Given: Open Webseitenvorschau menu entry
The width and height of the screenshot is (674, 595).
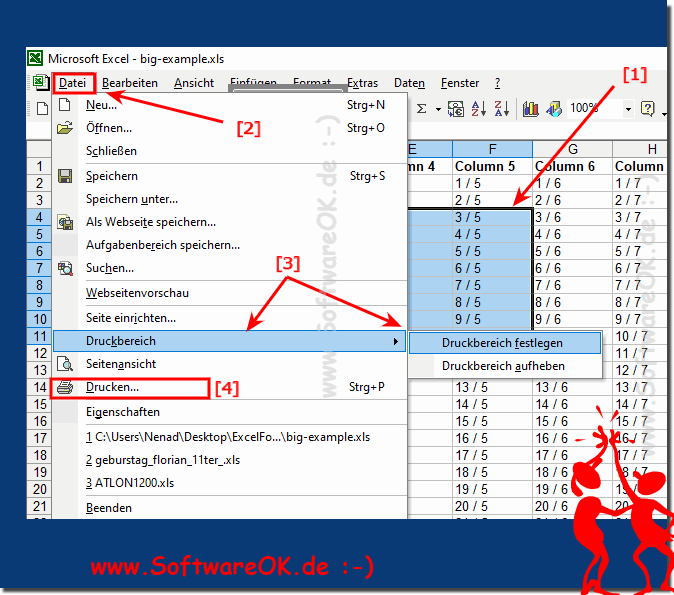Looking at the screenshot, I should tap(230, 293).
